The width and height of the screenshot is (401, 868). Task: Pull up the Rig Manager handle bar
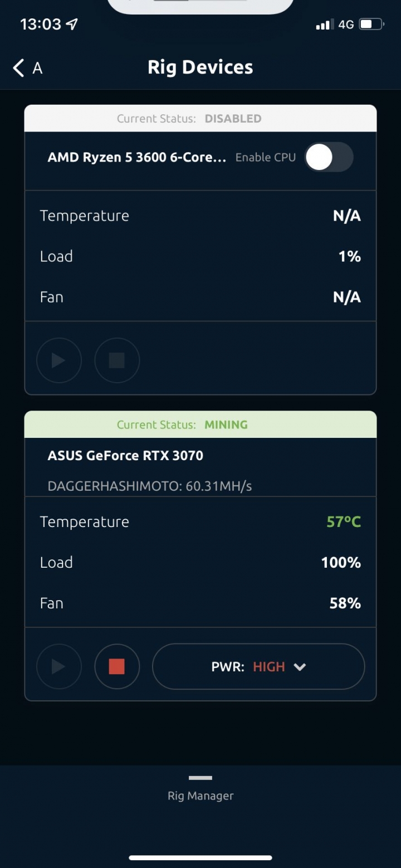pyautogui.click(x=200, y=778)
